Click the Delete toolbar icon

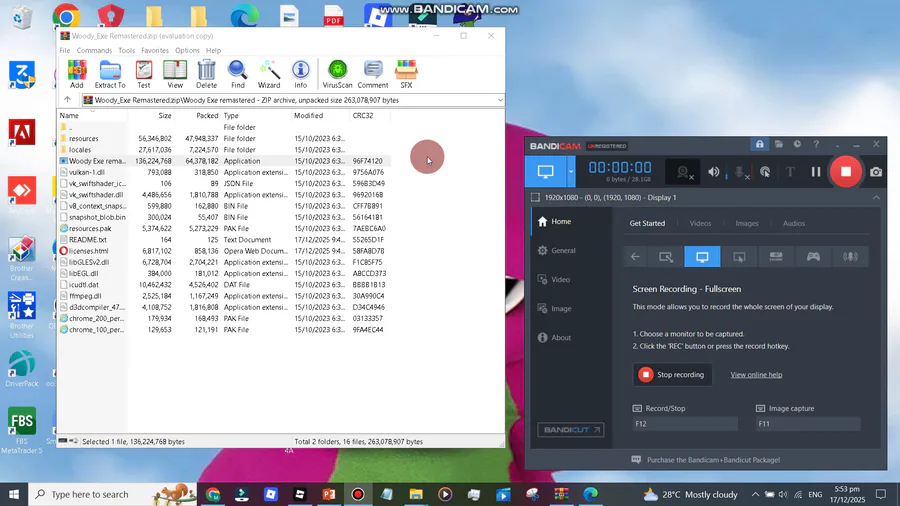(x=206, y=74)
